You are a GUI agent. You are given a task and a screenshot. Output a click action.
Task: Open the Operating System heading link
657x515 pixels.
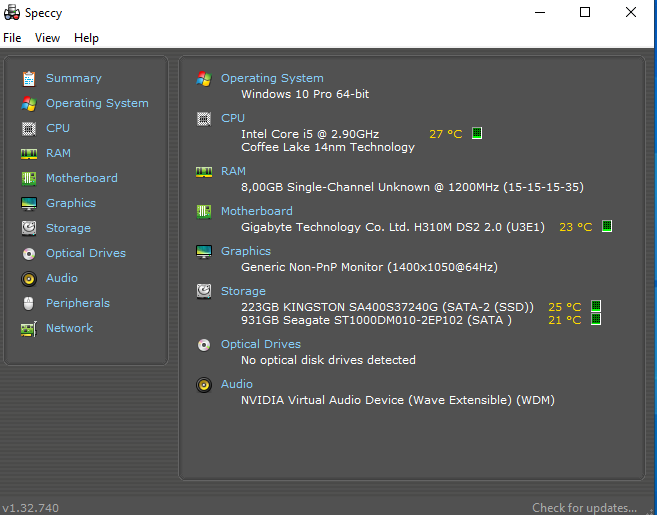[272, 78]
